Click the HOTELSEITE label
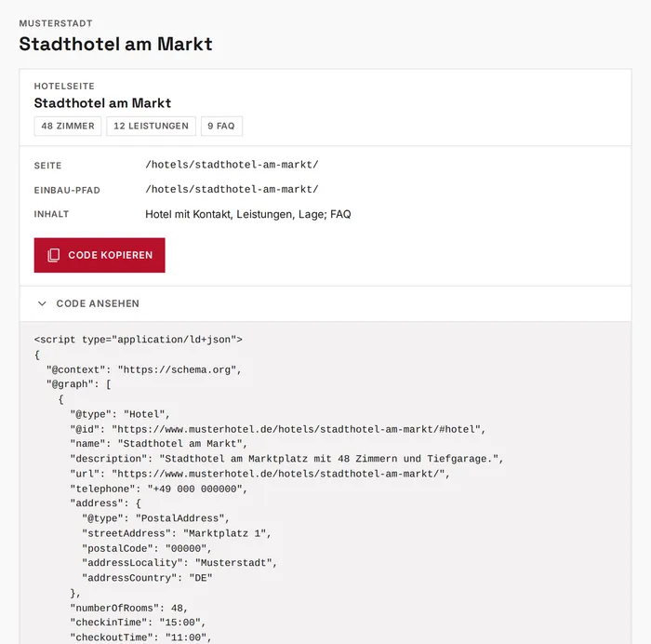The image size is (651, 644). 64,86
